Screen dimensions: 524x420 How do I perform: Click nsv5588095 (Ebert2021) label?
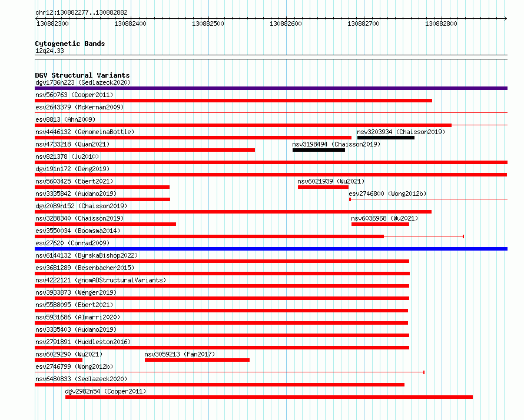(x=74, y=305)
